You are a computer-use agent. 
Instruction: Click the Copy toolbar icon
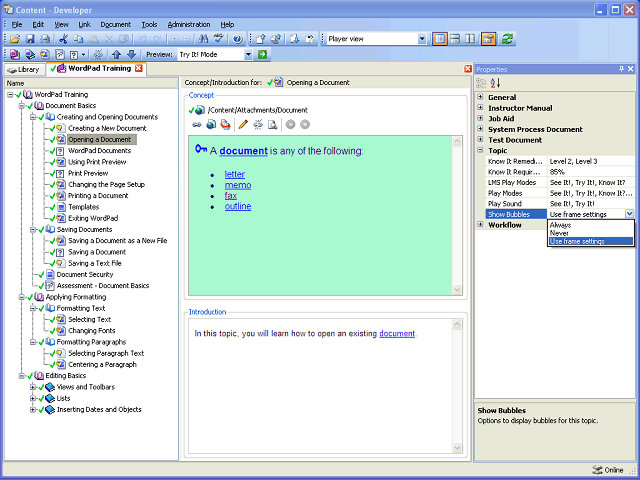[x=78, y=39]
